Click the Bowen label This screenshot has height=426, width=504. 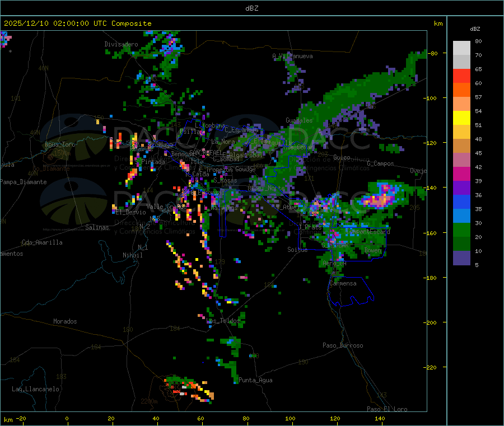(373, 250)
